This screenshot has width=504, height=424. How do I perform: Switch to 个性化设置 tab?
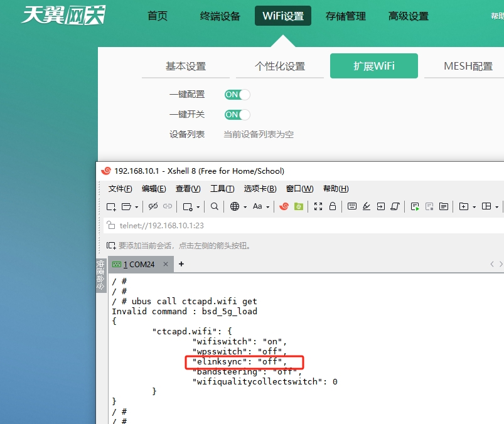(x=280, y=66)
